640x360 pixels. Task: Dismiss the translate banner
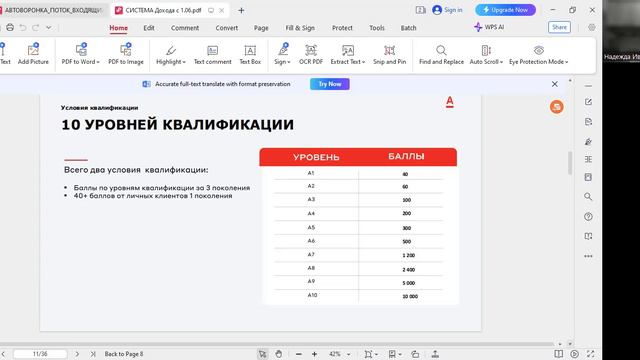pos(554,84)
